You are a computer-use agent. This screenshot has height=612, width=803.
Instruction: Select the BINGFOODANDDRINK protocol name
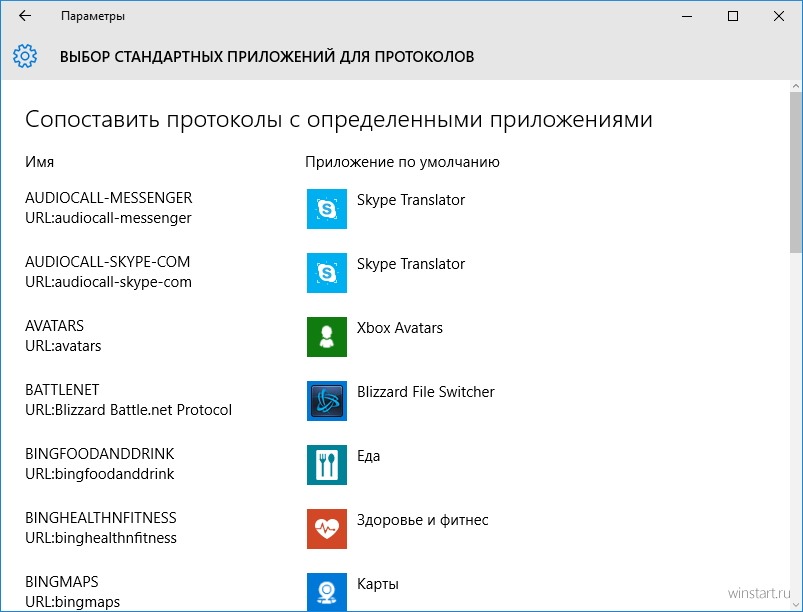[99, 454]
